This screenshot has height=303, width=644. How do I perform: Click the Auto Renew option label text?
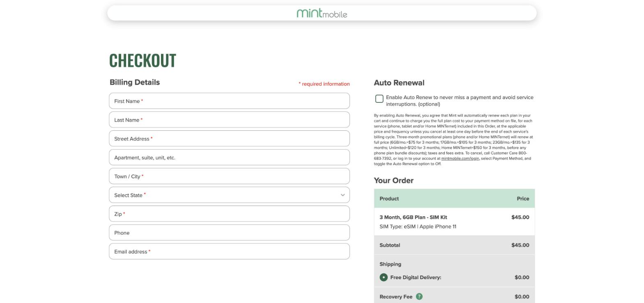click(x=460, y=101)
